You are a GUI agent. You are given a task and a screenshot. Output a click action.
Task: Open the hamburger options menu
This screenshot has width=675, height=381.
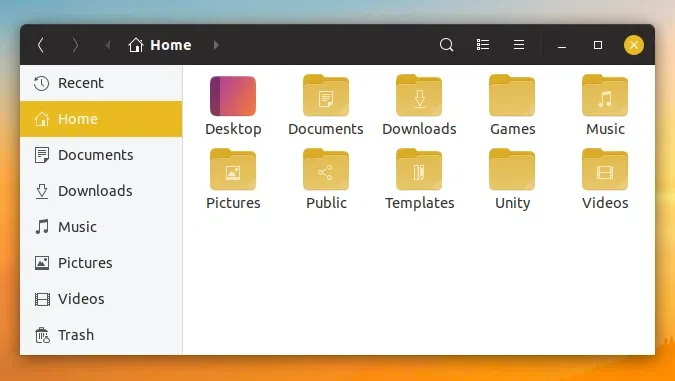519,45
